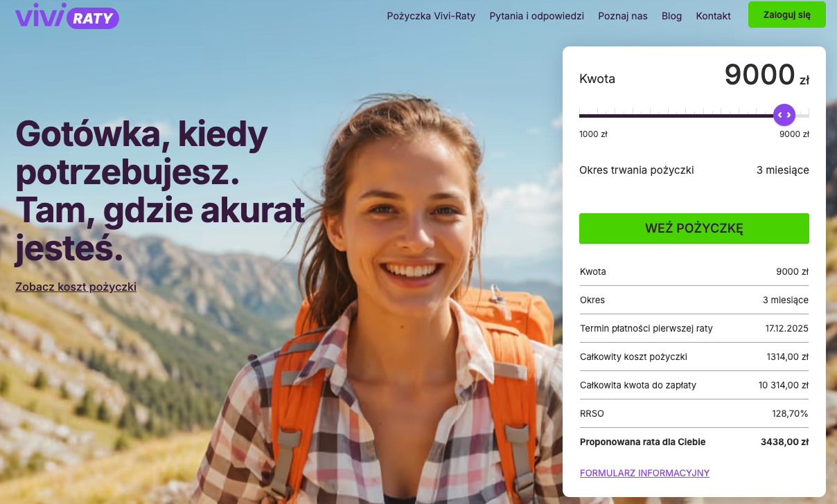The height and width of the screenshot is (504, 837).
Task: Click the purple slider handle with arrows
Action: point(784,115)
